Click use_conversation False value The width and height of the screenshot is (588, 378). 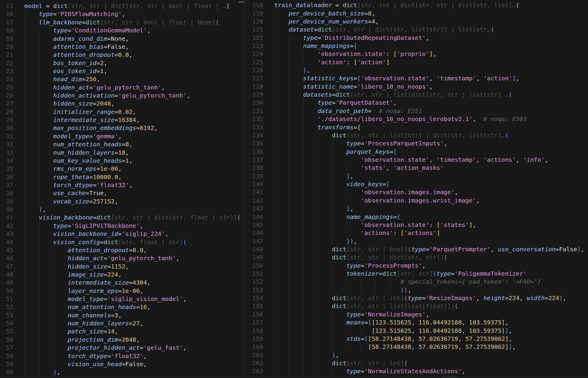pos(568,249)
